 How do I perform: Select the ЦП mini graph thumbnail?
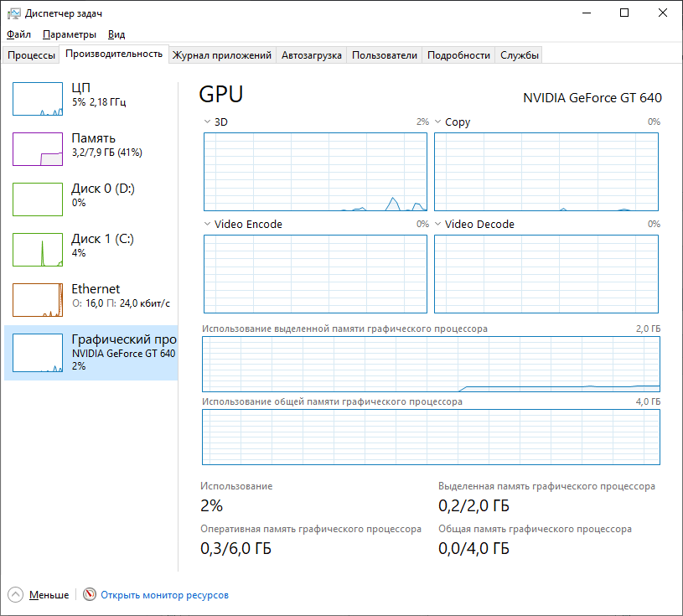pos(38,99)
